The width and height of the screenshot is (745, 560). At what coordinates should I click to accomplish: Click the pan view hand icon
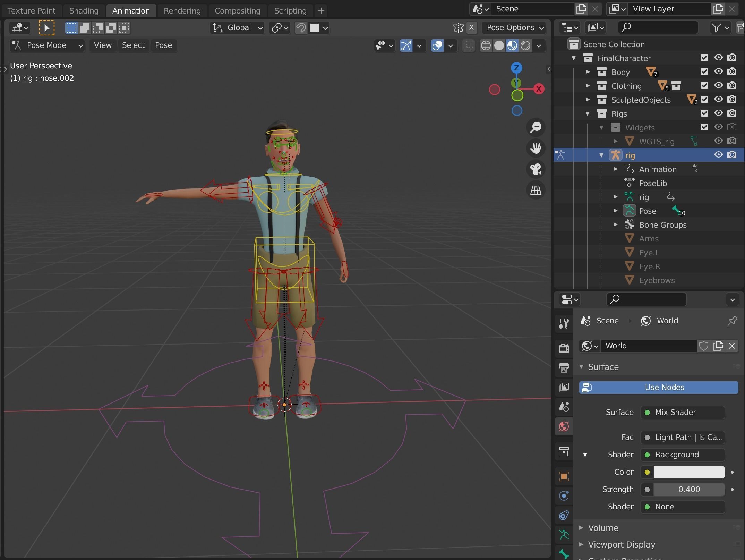(536, 148)
